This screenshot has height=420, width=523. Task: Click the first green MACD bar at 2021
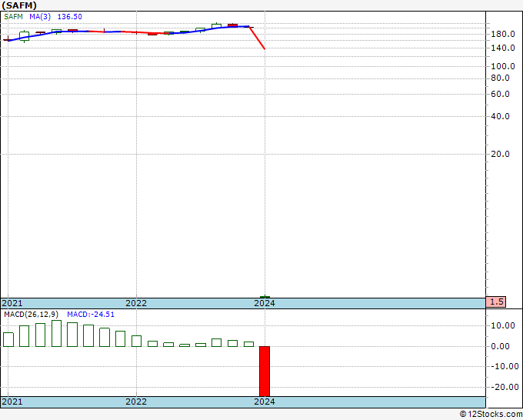[8, 339]
